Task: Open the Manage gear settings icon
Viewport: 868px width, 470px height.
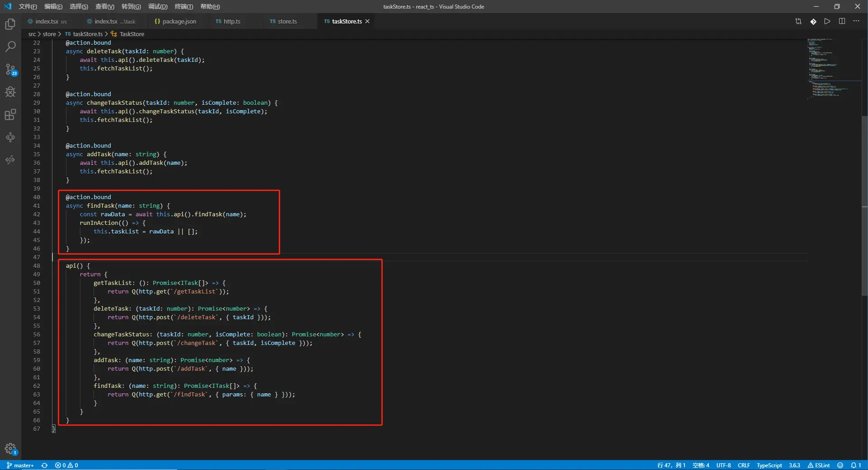Action: [x=10, y=448]
